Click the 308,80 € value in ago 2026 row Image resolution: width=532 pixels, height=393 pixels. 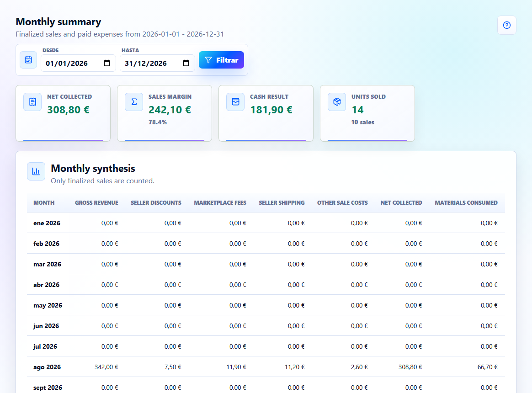(410, 367)
